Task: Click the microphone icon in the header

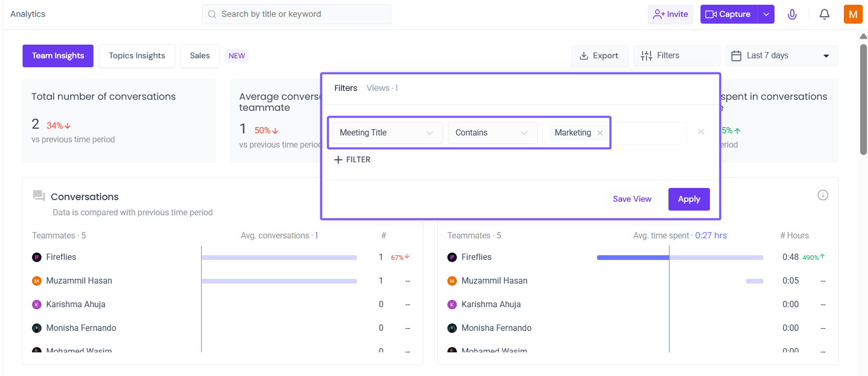Action: tap(792, 14)
